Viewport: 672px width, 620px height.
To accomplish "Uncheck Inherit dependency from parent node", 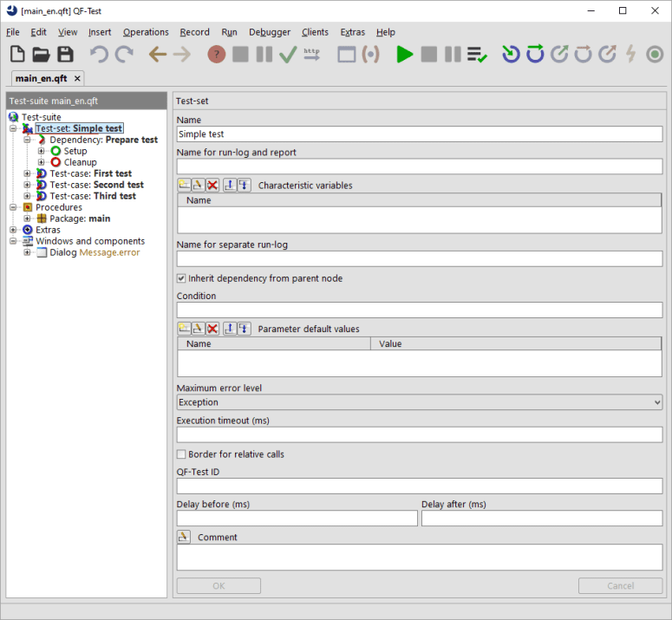I will tap(181, 278).
